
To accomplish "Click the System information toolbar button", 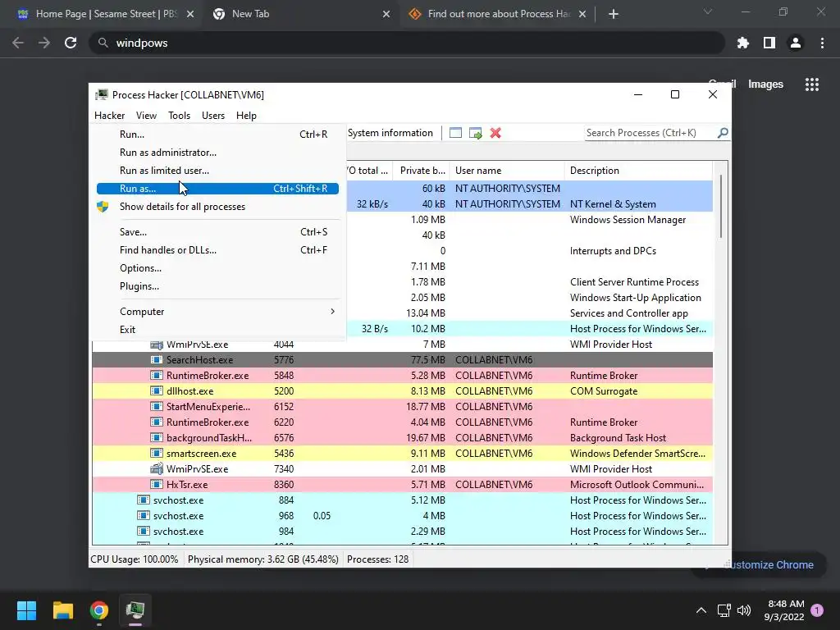I will pos(390,133).
